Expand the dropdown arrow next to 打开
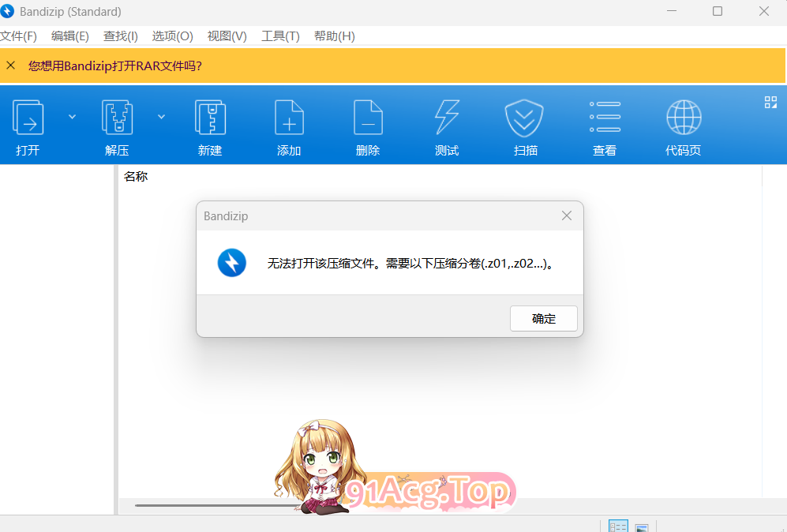787x532 pixels. click(73, 117)
